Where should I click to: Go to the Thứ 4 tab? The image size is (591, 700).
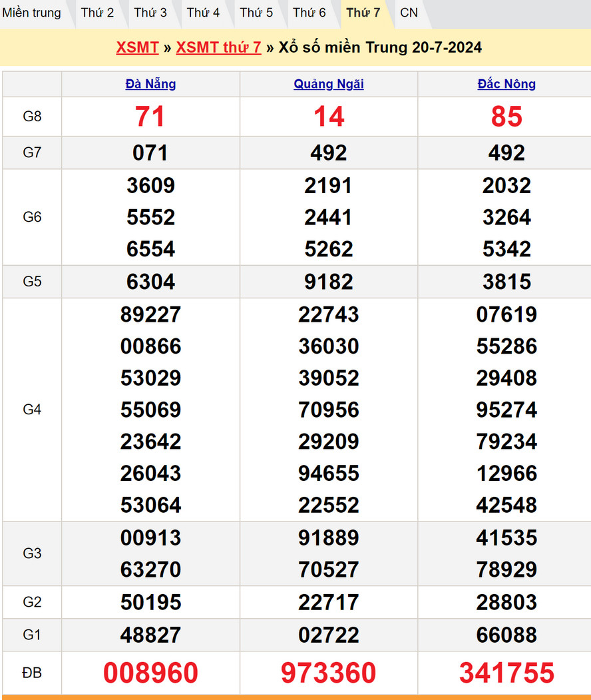coord(203,13)
